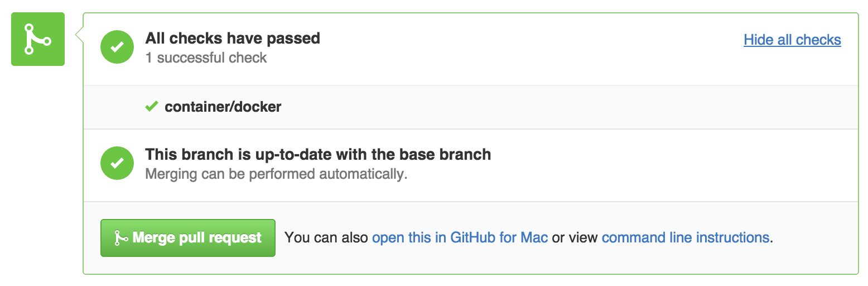The image size is (868, 286).
Task: Select the container/docker check name
Action: [x=223, y=107]
